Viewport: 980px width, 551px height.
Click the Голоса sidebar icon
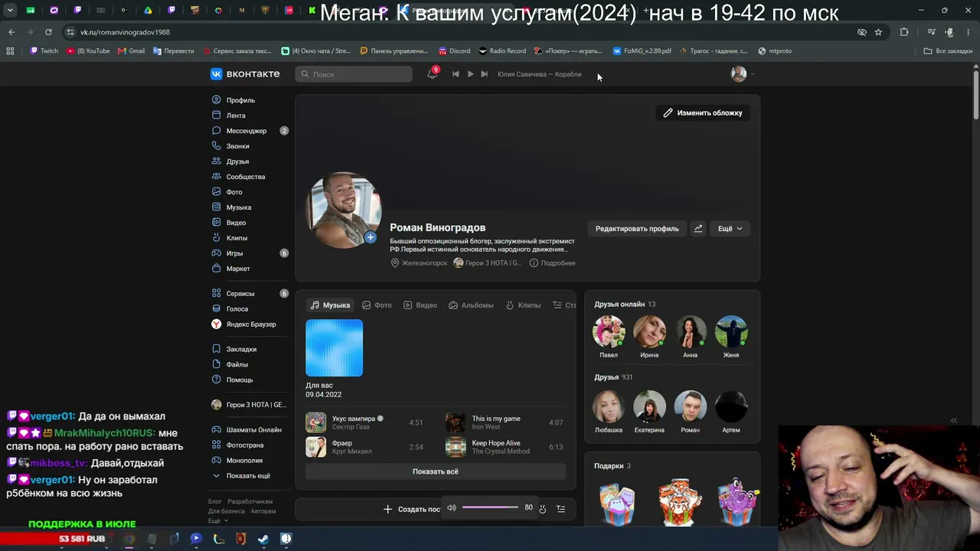click(x=217, y=308)
